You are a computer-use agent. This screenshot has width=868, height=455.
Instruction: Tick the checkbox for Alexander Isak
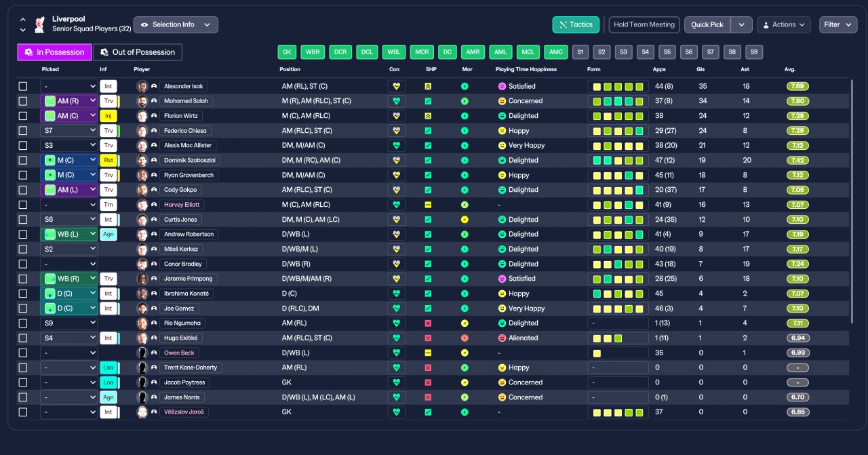click(23, 86)
